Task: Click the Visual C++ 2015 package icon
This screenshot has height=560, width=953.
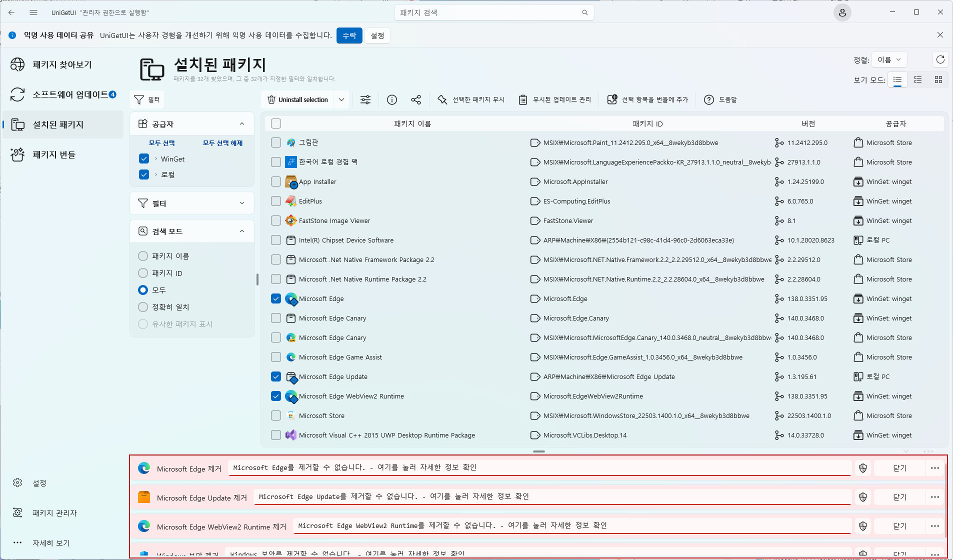Action: pos(291,435)
